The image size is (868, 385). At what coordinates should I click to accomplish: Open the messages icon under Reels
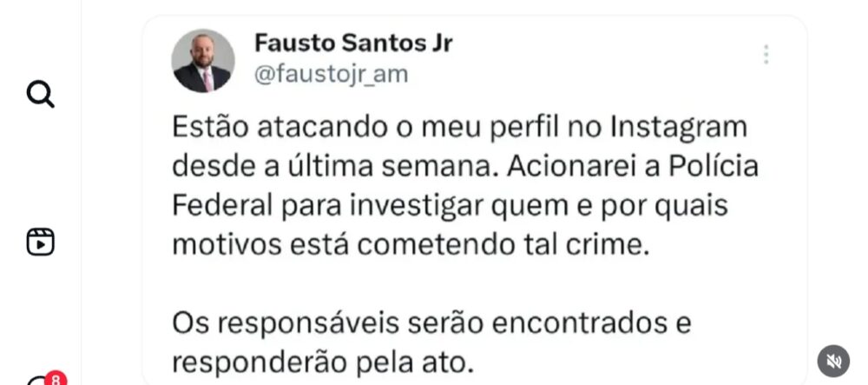(39, 382)
